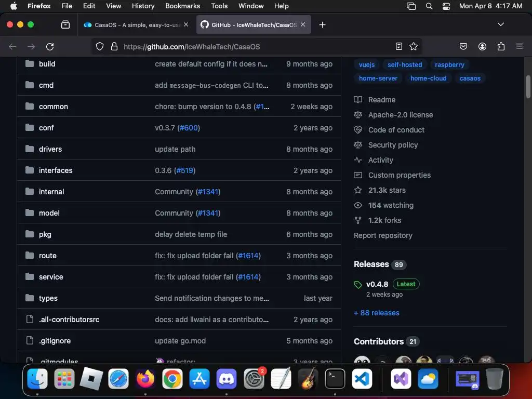Open the conf directory
532x399 pixels.
click(x=46, y=128)
